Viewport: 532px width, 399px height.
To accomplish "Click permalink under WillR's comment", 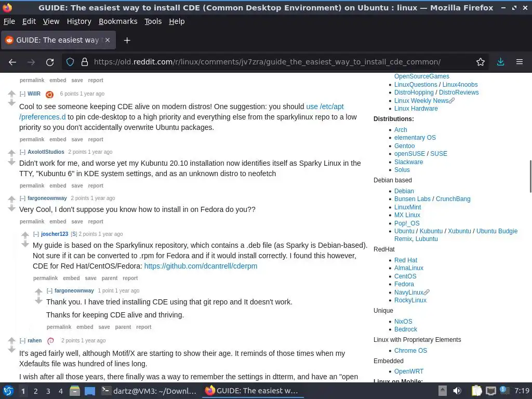I will (32, 139).
